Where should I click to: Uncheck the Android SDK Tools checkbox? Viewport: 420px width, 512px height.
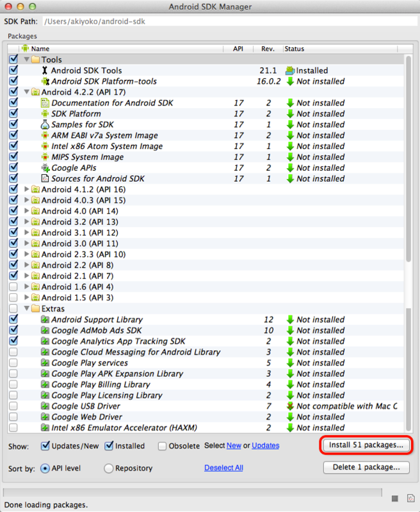coord(13,70)
